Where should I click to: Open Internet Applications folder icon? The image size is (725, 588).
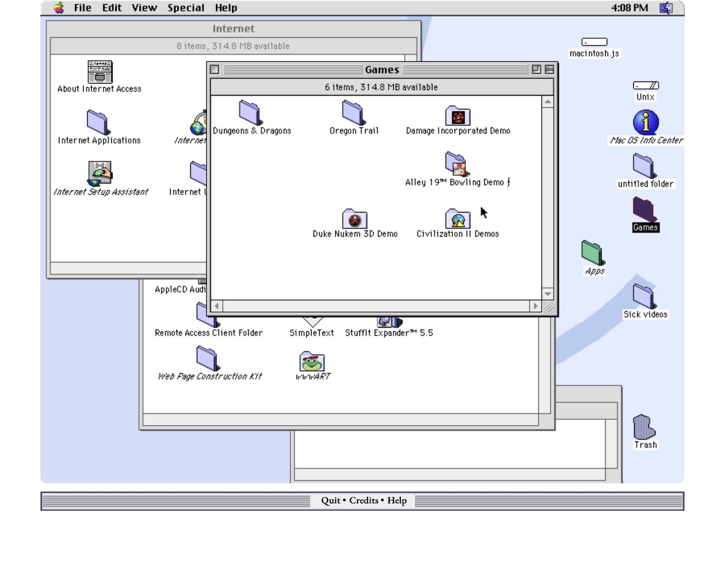98,122
